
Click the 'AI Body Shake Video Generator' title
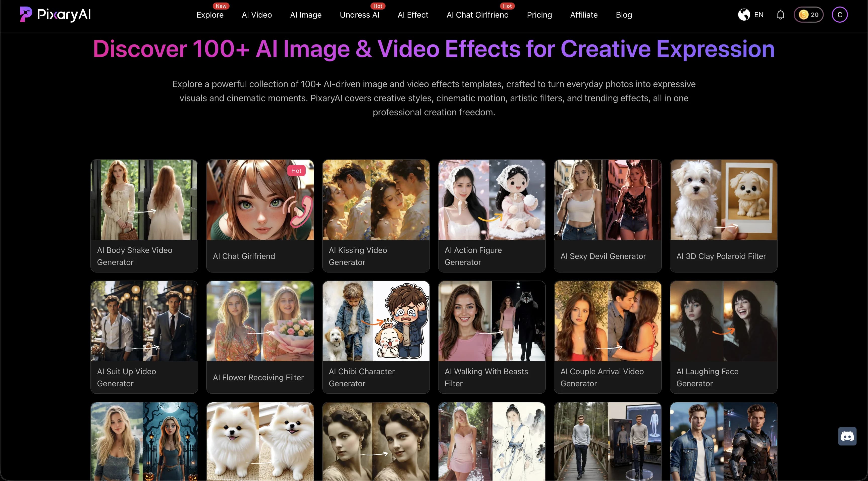pyautogui.click(x=134, y=256)
